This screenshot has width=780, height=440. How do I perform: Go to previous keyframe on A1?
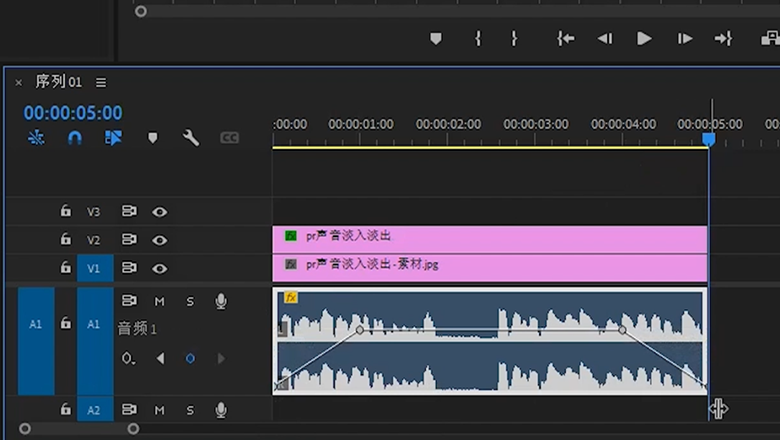(x=160, y=358)
